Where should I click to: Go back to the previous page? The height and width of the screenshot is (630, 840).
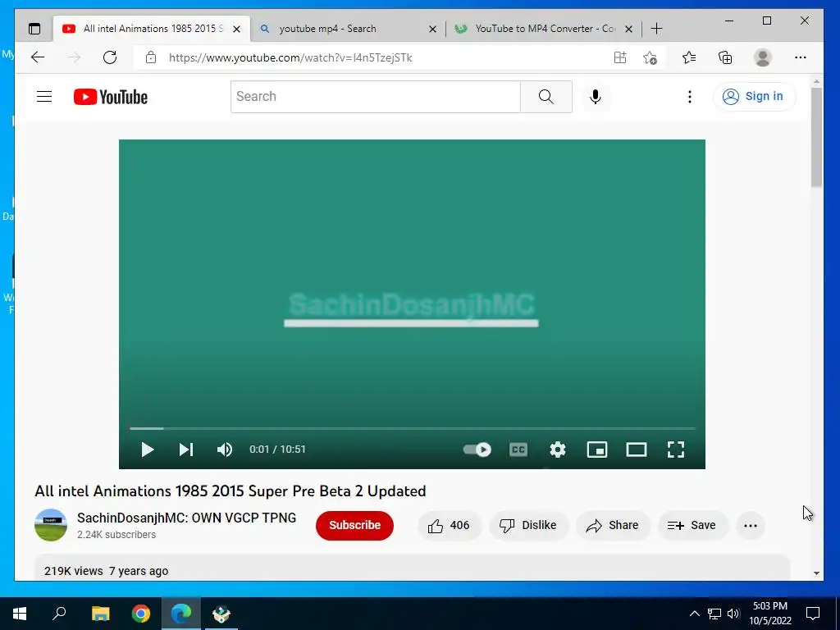38,57
